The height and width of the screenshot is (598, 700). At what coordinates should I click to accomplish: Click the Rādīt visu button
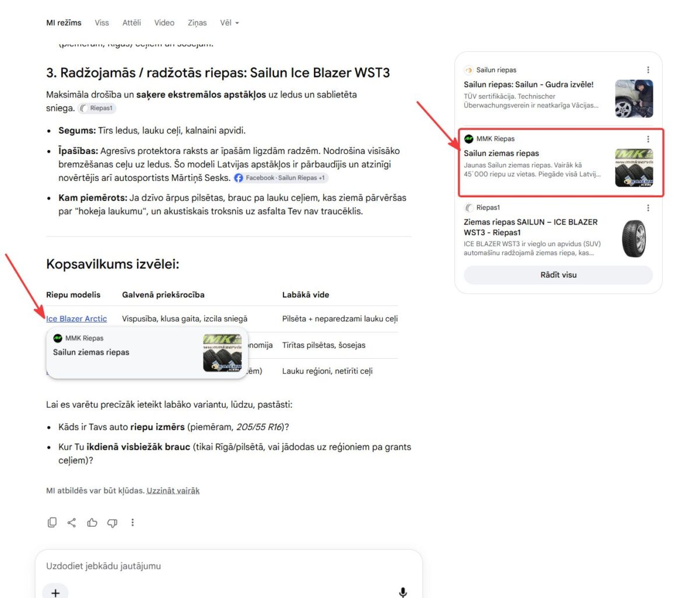[558, 275]
